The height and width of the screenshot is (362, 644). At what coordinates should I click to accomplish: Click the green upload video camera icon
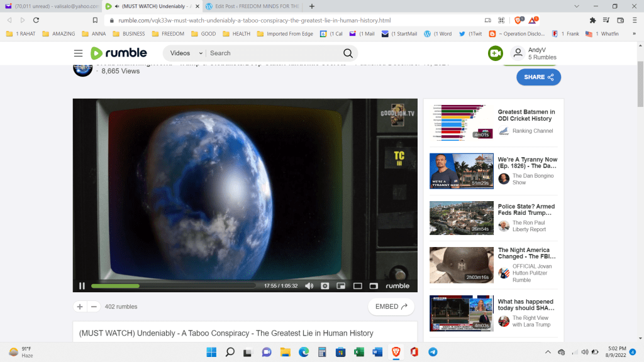tap(496, 53)
